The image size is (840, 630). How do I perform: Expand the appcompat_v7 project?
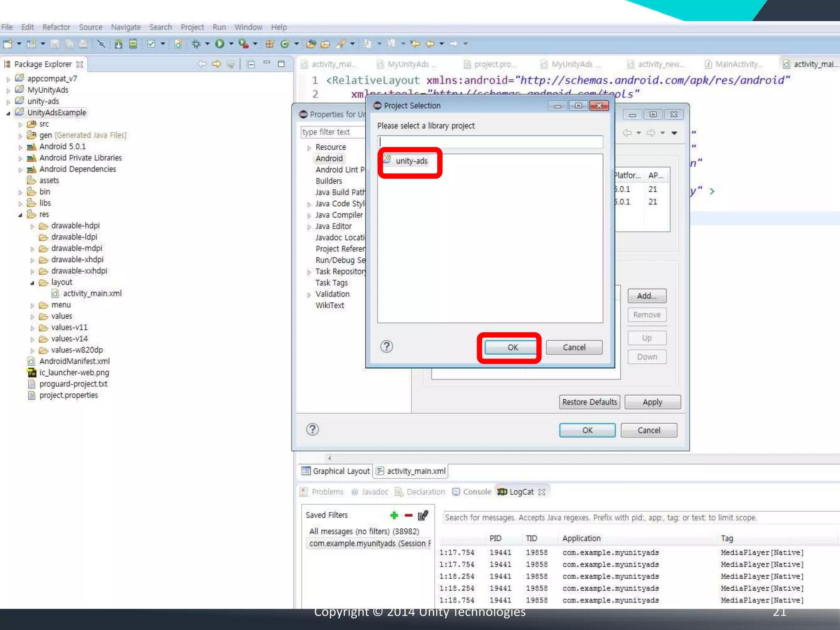pyautogui.click(x=8, y=79)
